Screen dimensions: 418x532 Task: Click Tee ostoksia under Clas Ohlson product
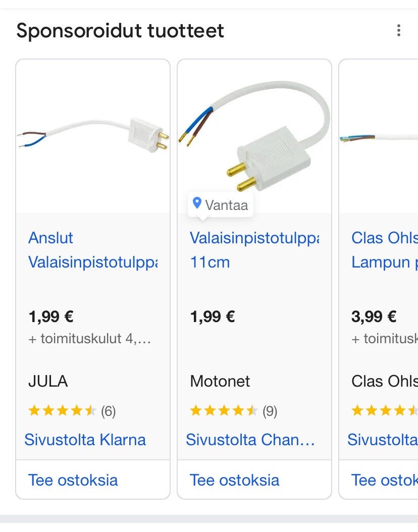click(x=384, y=480)
